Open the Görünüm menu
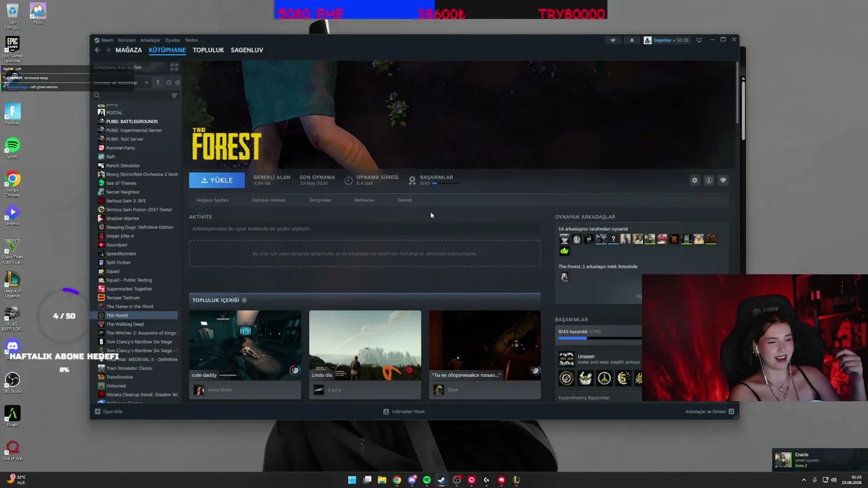This screenshot has height=488, width=868. click(127, 40)
